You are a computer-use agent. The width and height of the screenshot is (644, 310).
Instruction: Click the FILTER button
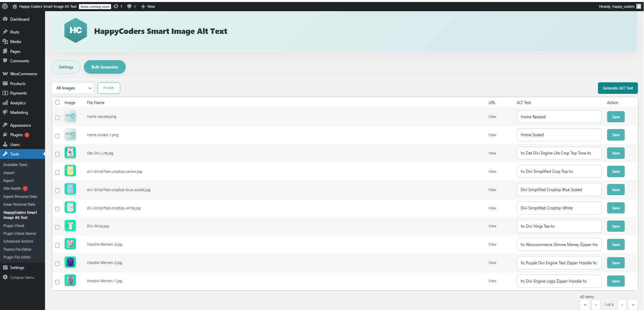pyautogui.click(x=109, y=88)
